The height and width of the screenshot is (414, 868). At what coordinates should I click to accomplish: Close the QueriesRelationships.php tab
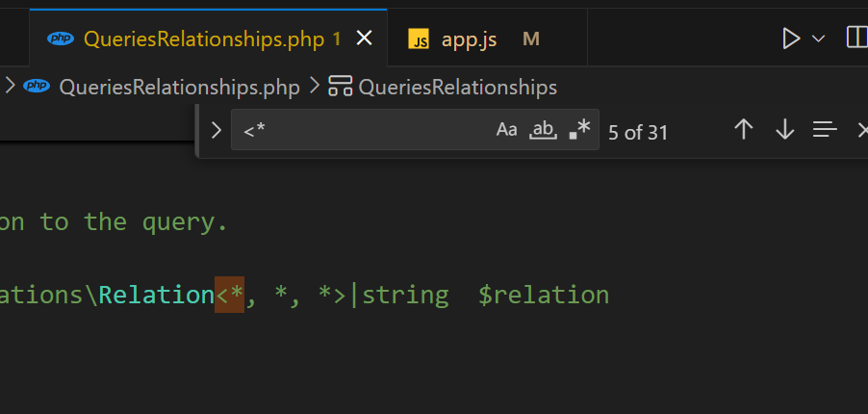click(364, 39)
